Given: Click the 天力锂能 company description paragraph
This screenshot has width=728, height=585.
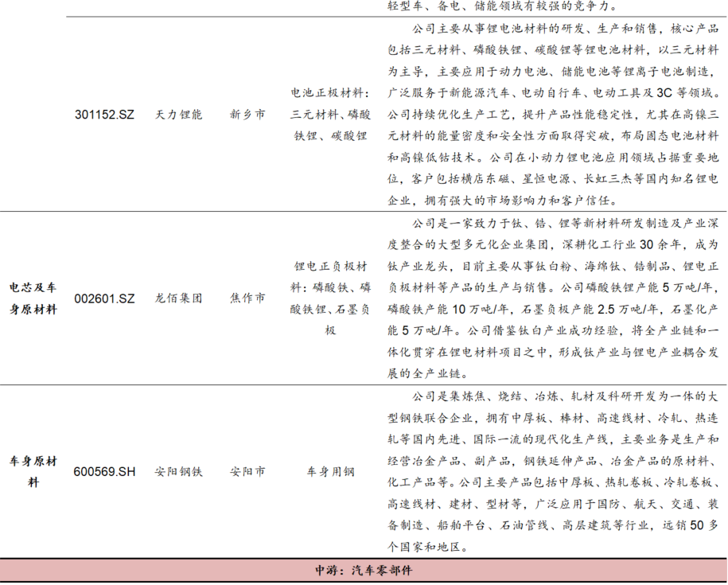Looking at the screenshot, I should (553, 115).
